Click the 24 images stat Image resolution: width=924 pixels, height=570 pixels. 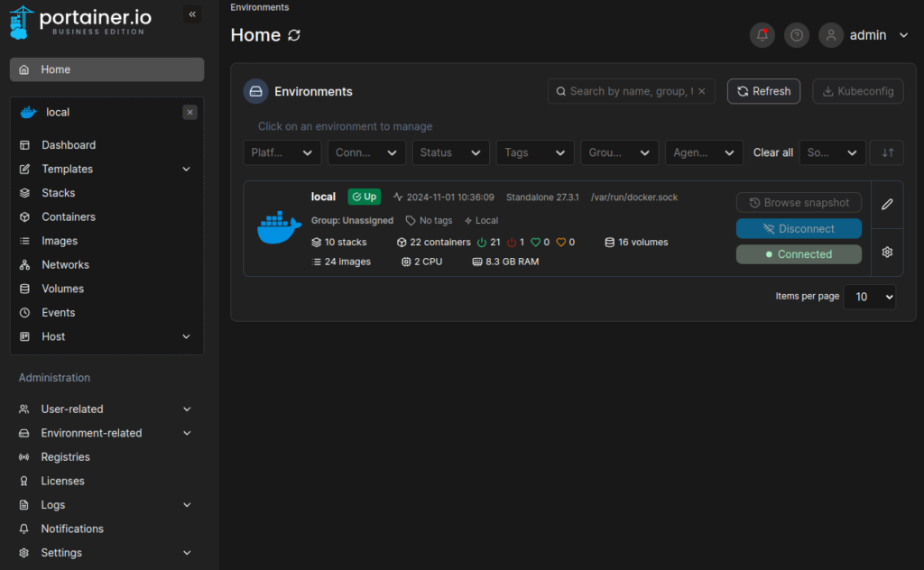point(341,262)
